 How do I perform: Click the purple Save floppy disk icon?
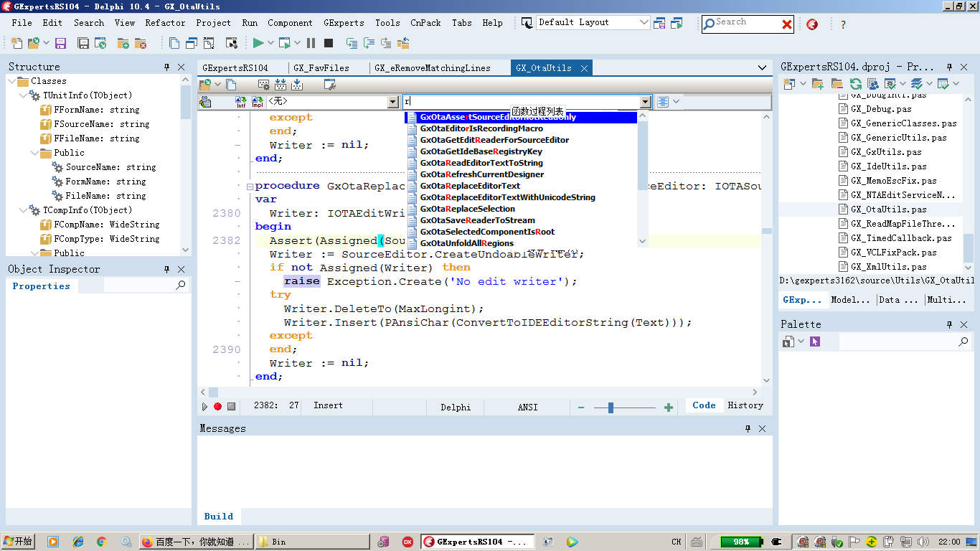(x=60, y=43)
